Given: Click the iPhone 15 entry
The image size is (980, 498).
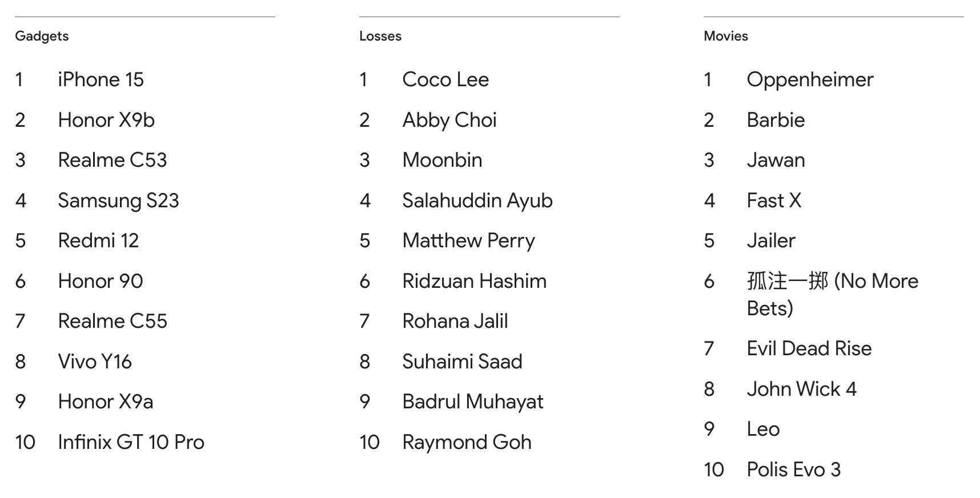Looking at the screenshot, I should tap(101, 79).
